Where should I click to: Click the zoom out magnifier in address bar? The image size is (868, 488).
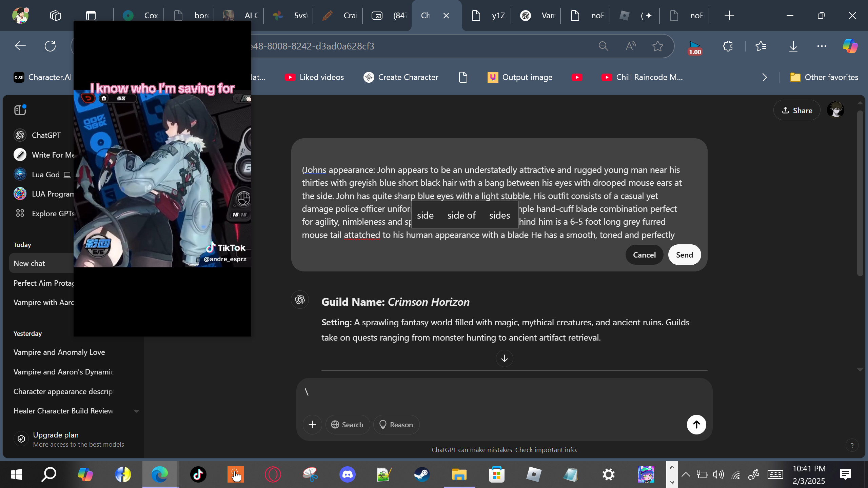point(603,46)
